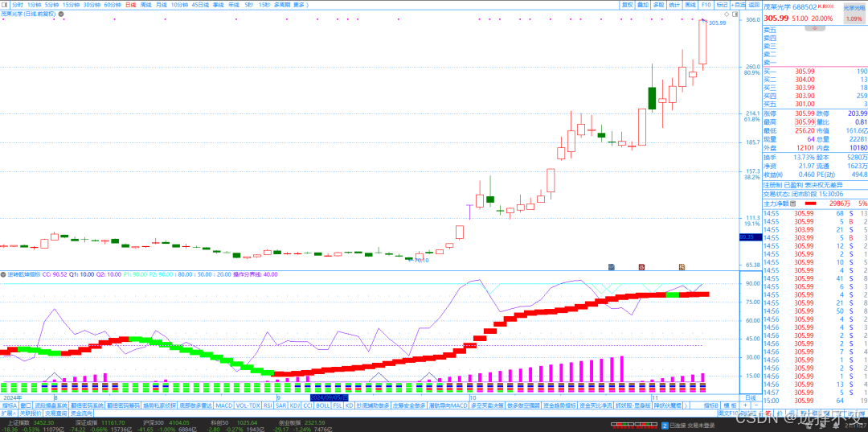Click the orange marker icon at chart bottom
This screenshot has width=868, height=432.
682,266
